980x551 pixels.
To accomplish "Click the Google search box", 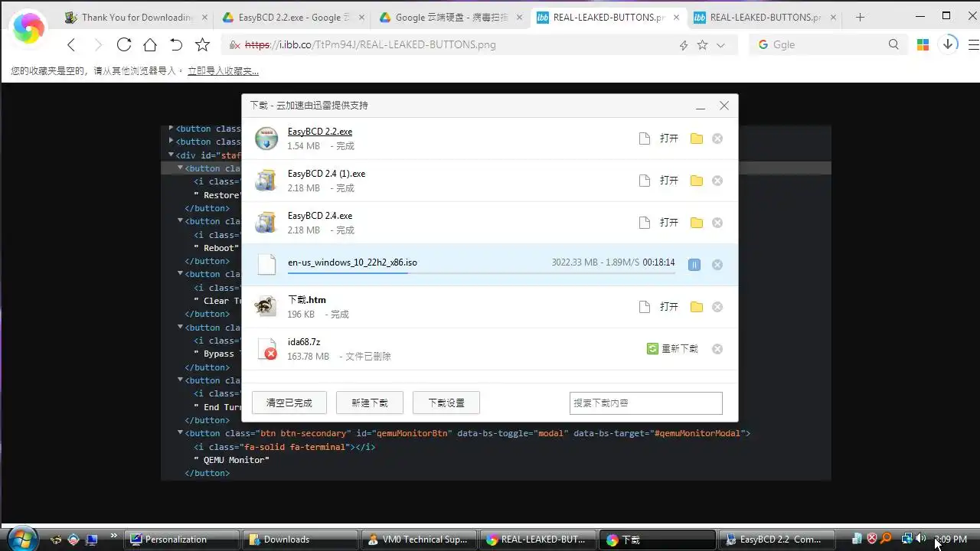I will tap(827, 45).
